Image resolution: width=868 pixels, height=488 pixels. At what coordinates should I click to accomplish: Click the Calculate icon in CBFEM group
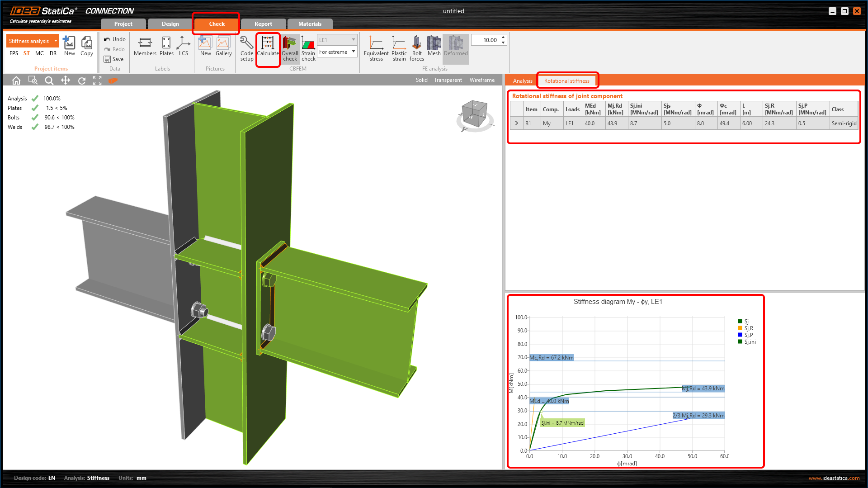(268, 47)
